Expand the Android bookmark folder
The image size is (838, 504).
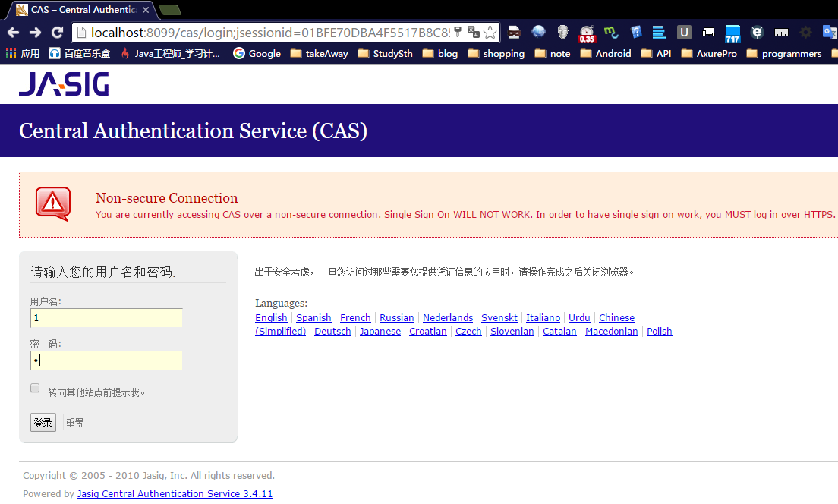click(606, 53)
